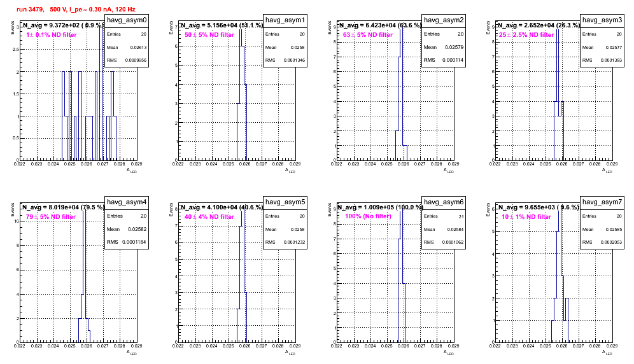This screenshot has width=634, height=364.
Task: Click Mean value 0.02579 in havg_asym2
Action: [x=454, y=47]
